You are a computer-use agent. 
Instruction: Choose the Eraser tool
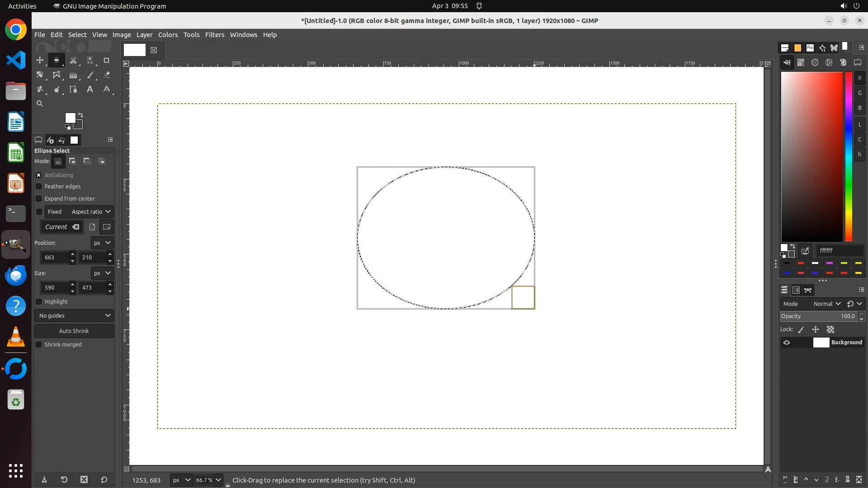pos(107,75)
